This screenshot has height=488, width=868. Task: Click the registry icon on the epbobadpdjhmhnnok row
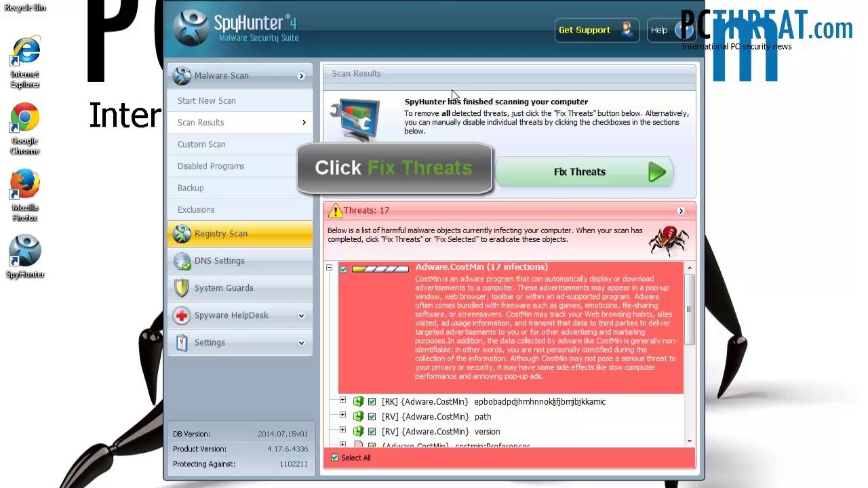pyautogui.click(x=358, y=402)
